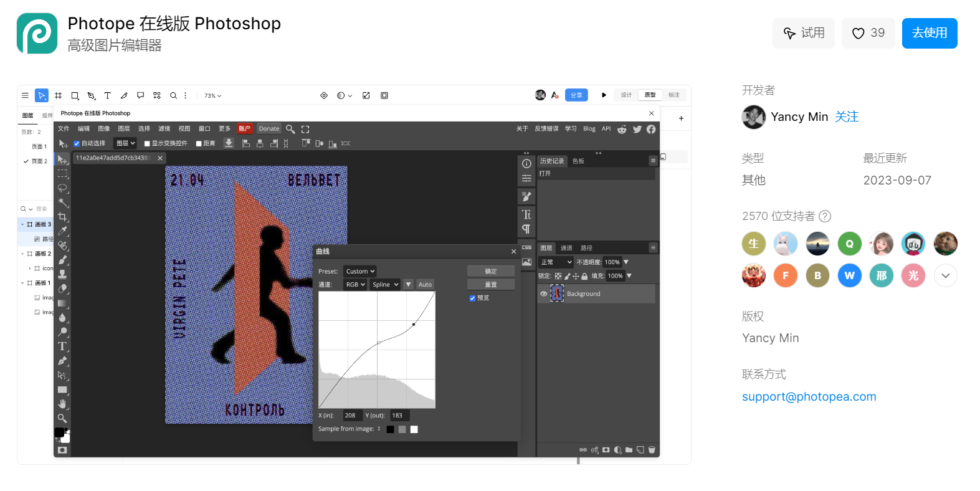Click the Auto curves button
This screenshot has width=980, height=491.
click(x=425, y=284)
